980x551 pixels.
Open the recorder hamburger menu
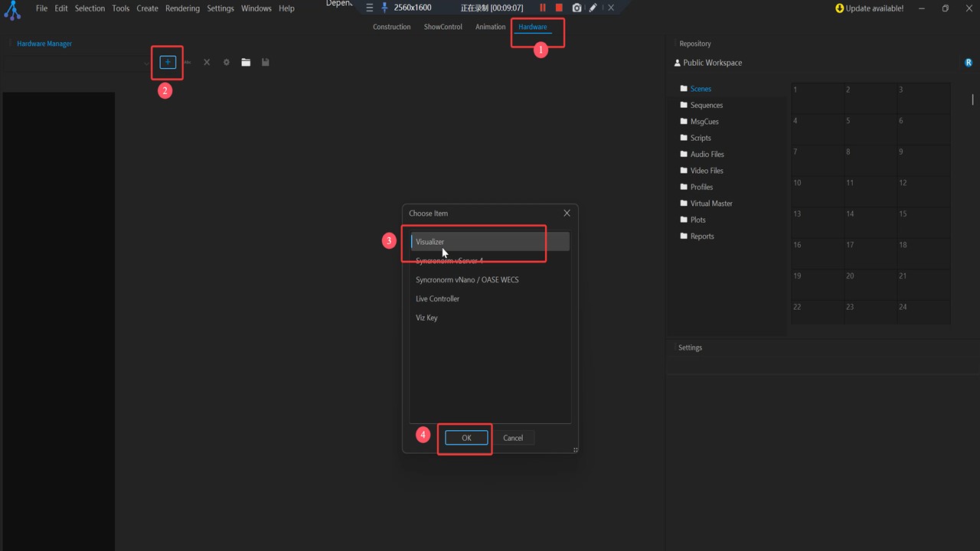click(370, 8)
